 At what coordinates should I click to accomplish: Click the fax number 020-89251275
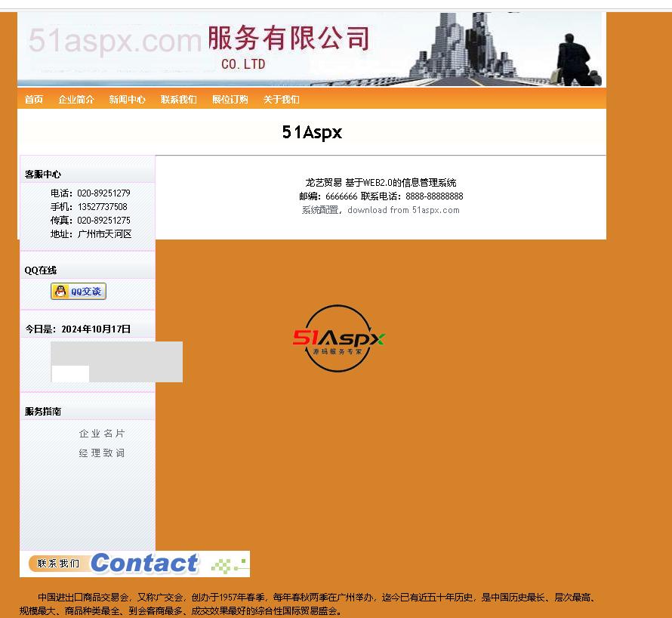click(103, 221)
